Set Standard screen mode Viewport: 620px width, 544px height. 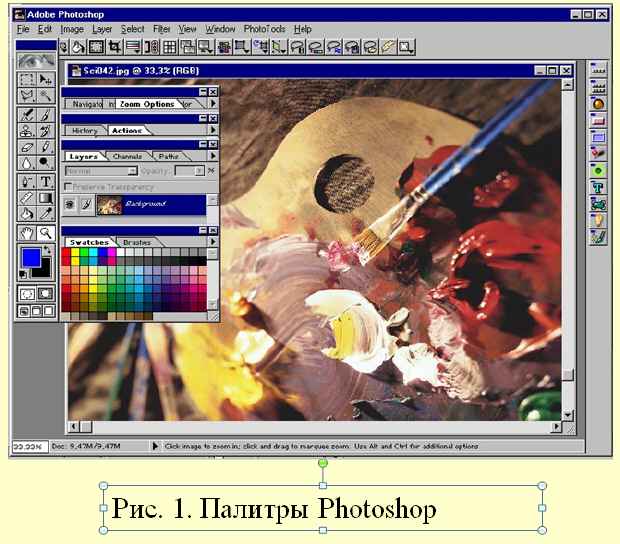tap(24, 311)
